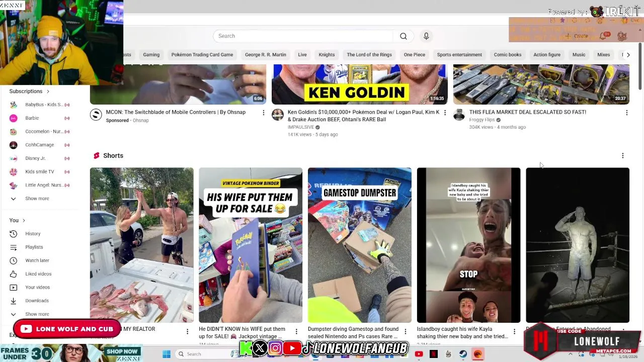This screenshot has height=362, width=644.
Task: Open Ohsnap channel avatar
Action: point(96,115)
